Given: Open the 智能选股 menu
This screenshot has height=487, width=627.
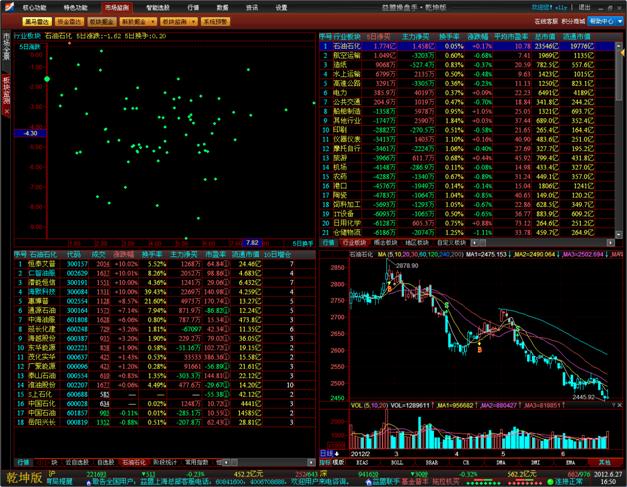Looking at the screenshot, I should point(158,8).
